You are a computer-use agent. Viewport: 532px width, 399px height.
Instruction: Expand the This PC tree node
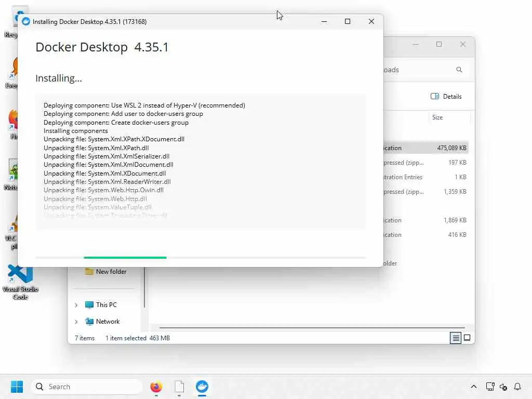[x=76, y=305]
